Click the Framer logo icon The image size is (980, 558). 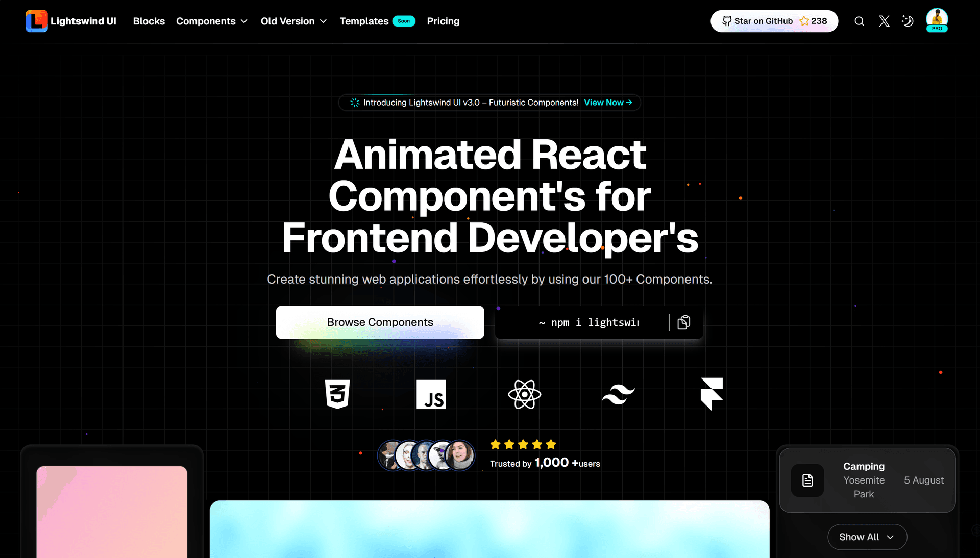(x=712, y=394)
